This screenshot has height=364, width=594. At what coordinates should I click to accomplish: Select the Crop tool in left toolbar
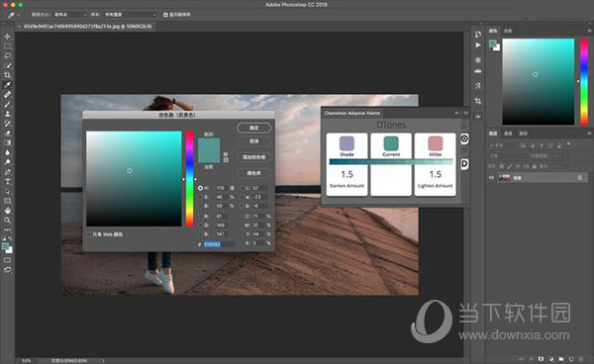(7, 75)
